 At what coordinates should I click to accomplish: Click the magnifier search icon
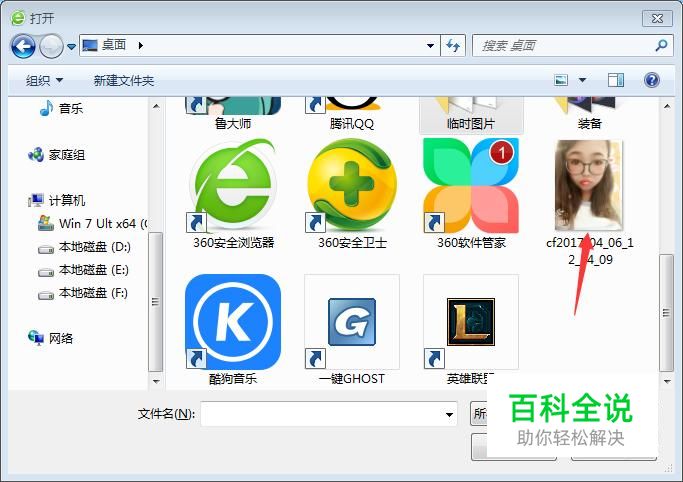coord(661,45)
